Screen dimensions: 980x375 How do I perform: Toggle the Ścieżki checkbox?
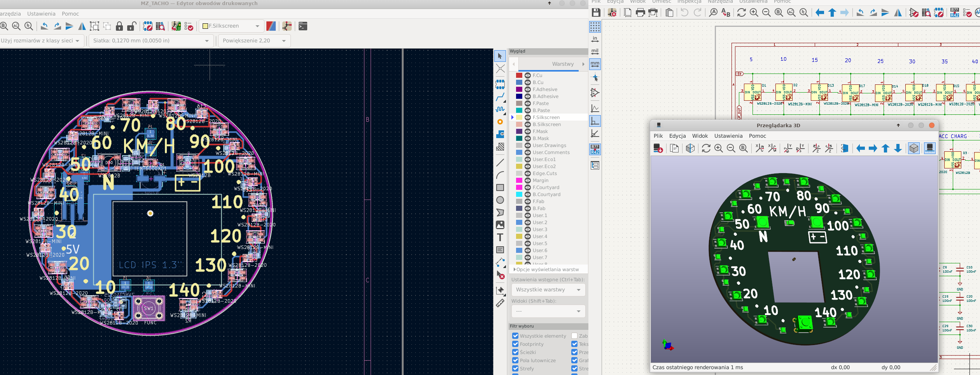pyautogui.click(x=515, y=352)
